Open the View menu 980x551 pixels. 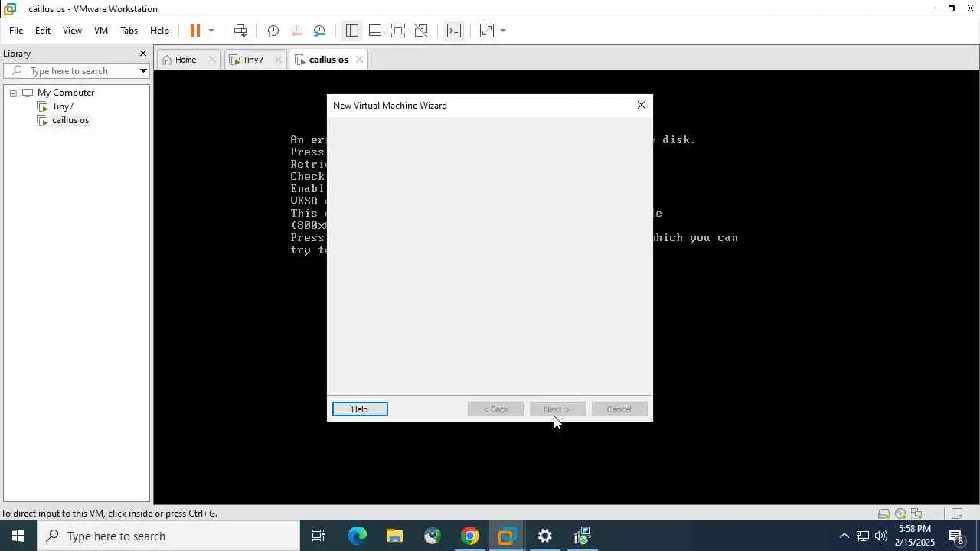tap(72, 31)
